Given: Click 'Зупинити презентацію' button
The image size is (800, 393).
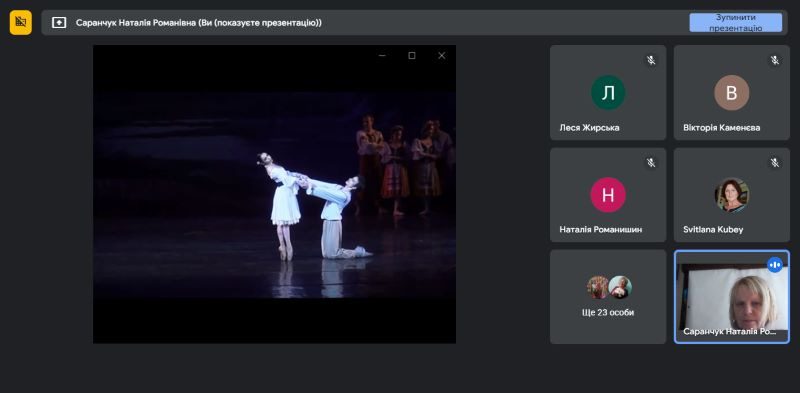Looking at the screenshot, I should pos(735,22).
